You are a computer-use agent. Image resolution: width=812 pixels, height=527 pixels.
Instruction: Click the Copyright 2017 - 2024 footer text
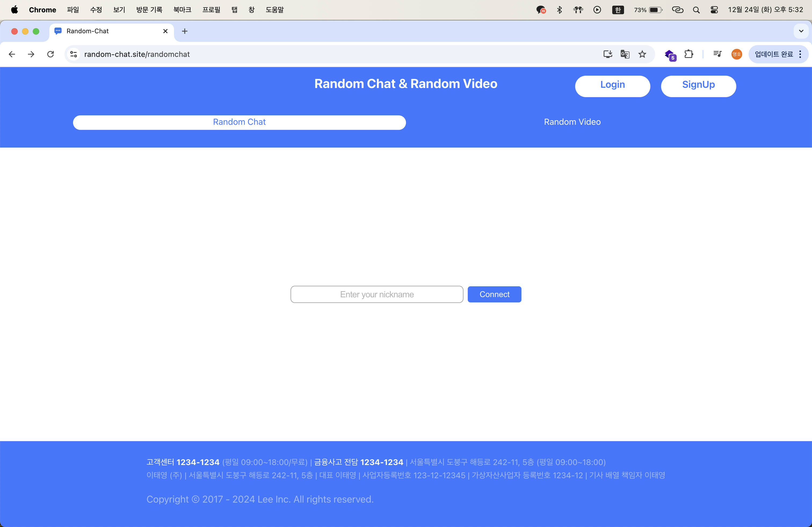pos(260,499)
